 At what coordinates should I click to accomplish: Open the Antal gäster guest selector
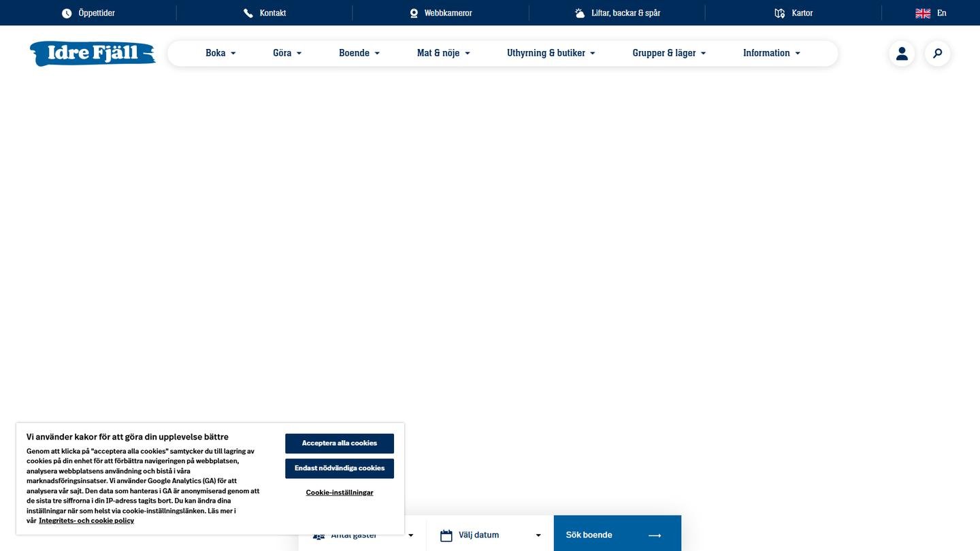pos(362,536)
